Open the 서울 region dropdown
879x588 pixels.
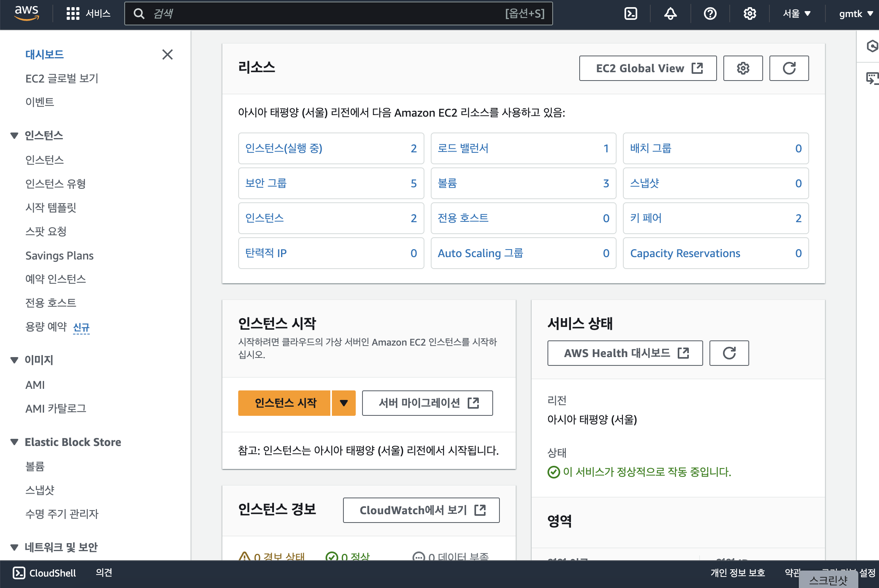pyautogui.click(x=796, y=13)
